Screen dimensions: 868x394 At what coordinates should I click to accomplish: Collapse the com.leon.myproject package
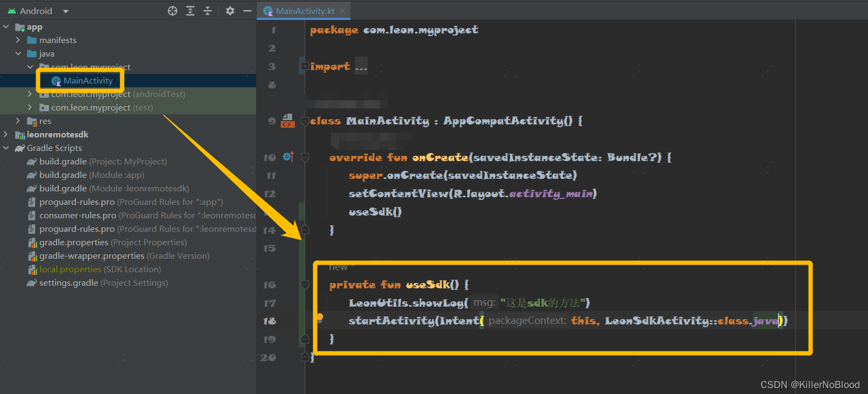(30, 67)
